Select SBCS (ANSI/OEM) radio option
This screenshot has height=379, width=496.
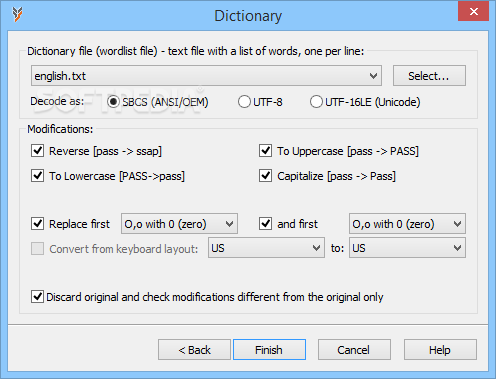coord(113,102)
